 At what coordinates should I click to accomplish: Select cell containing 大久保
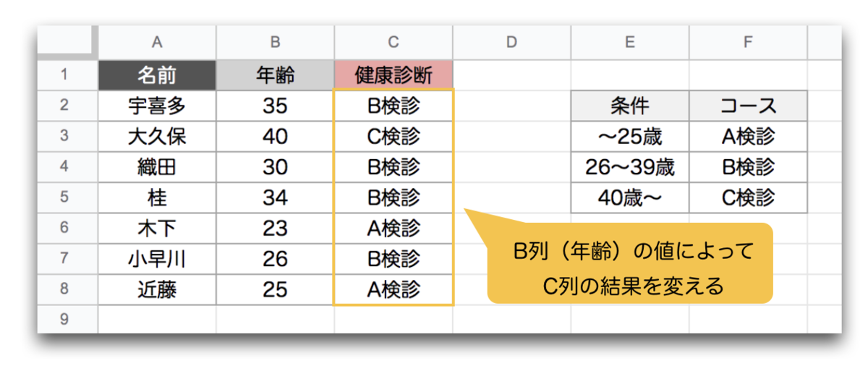pos(157,136)
